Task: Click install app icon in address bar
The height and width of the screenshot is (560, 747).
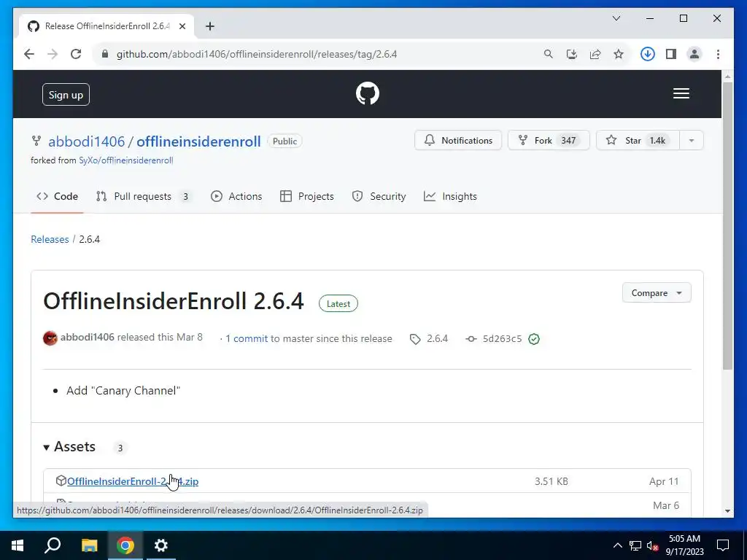Action: coord(572,54)
